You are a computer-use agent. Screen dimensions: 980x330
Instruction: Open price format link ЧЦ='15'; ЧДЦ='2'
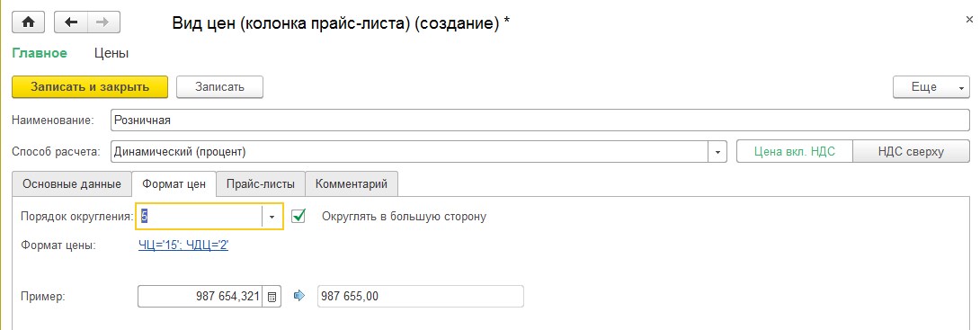pos(183,245)
